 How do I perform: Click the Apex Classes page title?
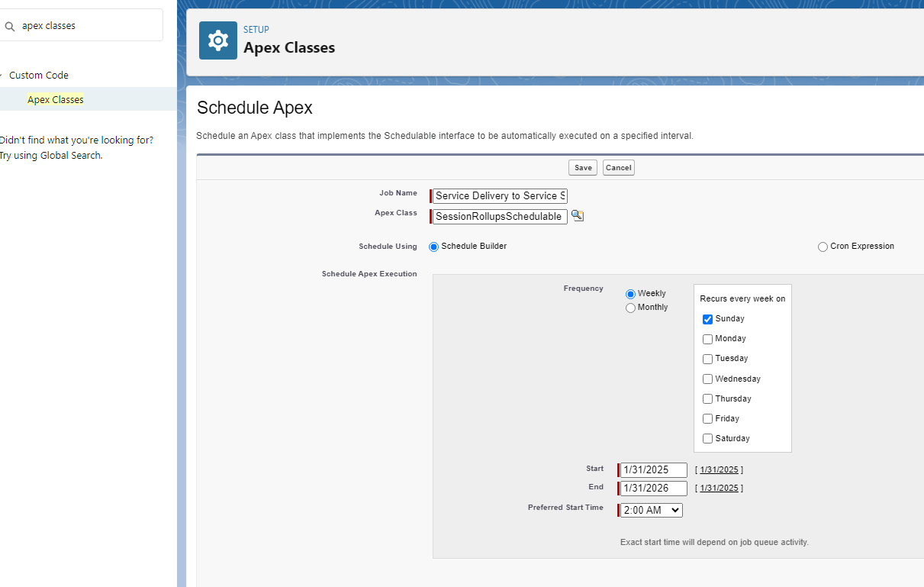point(289,48)
